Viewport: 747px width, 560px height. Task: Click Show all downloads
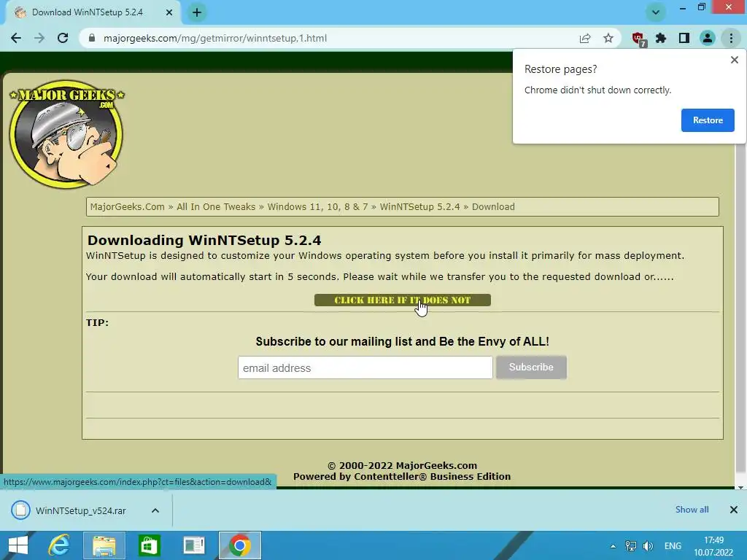point(692,510)
